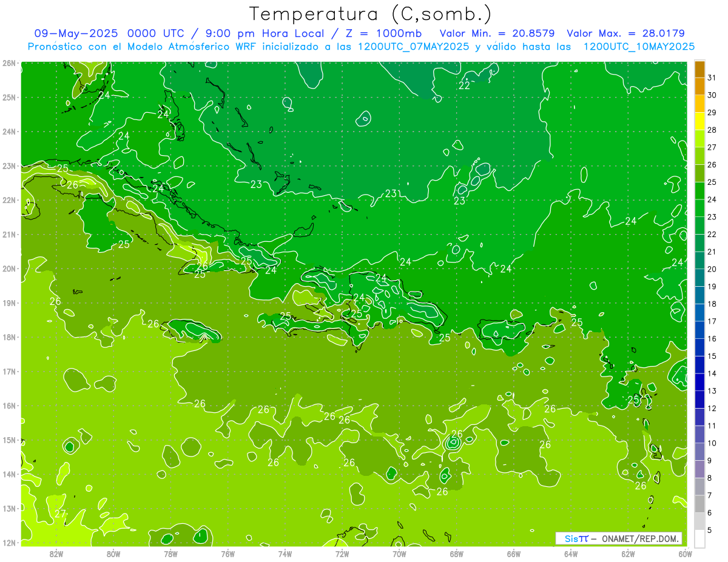Click the '62W' longitude axis label

click(x=628, y=554)
